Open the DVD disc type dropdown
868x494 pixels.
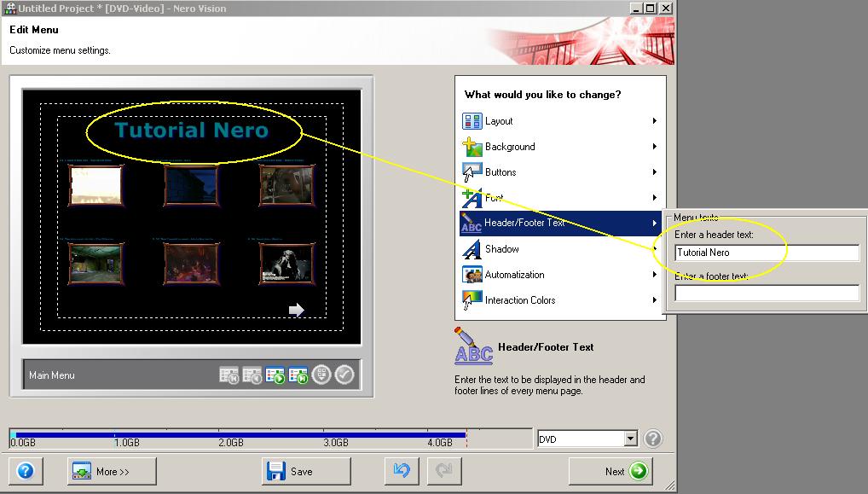pyautogui.click(x=630, y=439)
